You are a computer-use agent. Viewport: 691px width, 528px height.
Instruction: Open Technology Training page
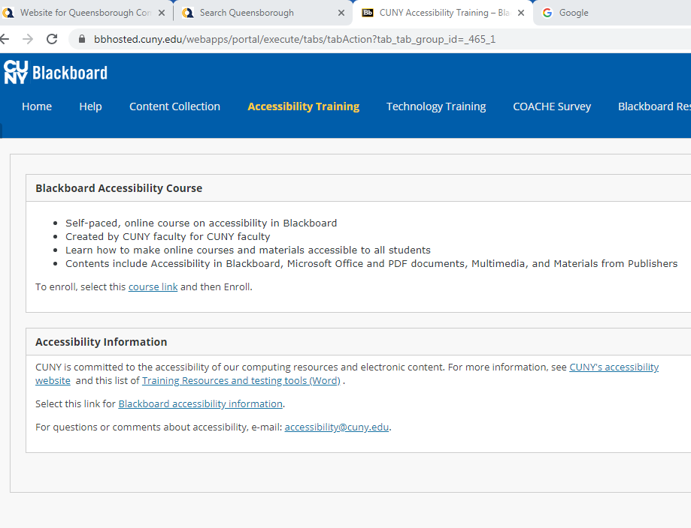pos(436,107)
